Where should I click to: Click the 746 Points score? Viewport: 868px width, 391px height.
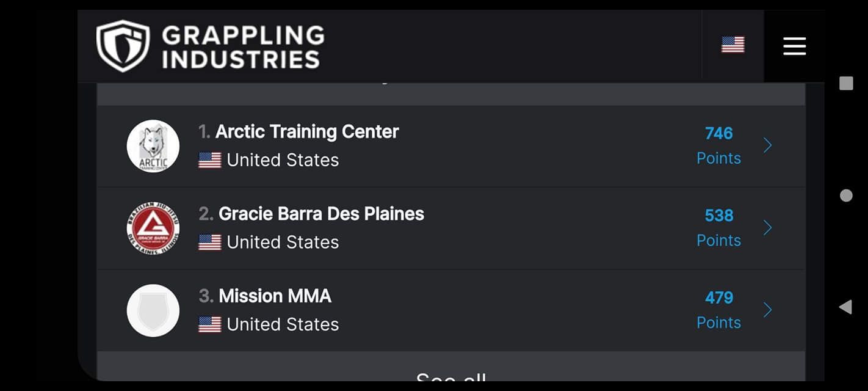coord(718,145)
